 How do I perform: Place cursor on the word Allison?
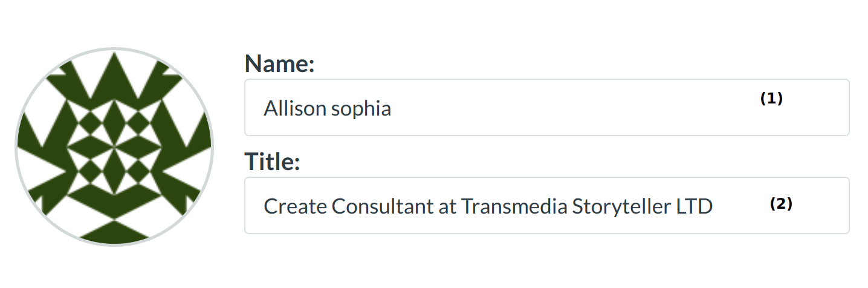288,108
